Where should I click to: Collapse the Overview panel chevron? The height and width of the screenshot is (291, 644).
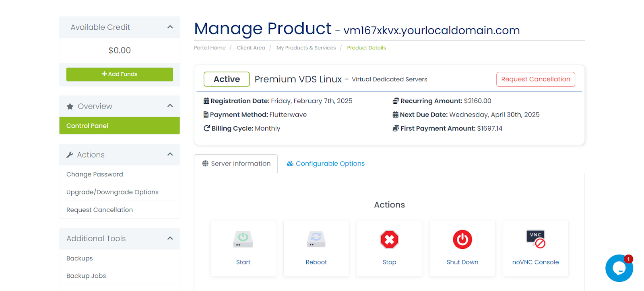[170, 106]
